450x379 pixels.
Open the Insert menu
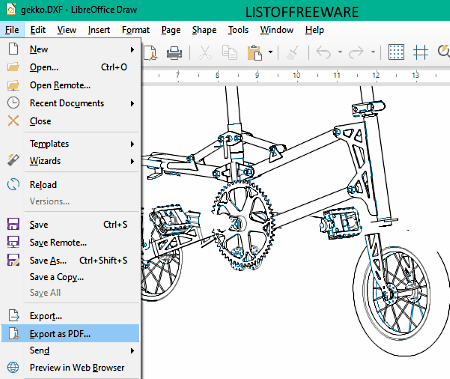[x=99, y=30]
